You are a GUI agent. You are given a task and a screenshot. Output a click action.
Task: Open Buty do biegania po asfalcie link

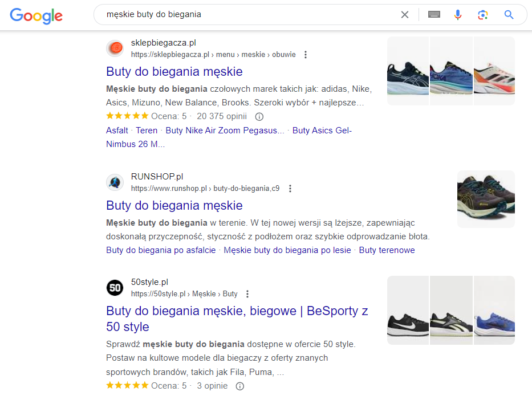click(x=161, y=250)
